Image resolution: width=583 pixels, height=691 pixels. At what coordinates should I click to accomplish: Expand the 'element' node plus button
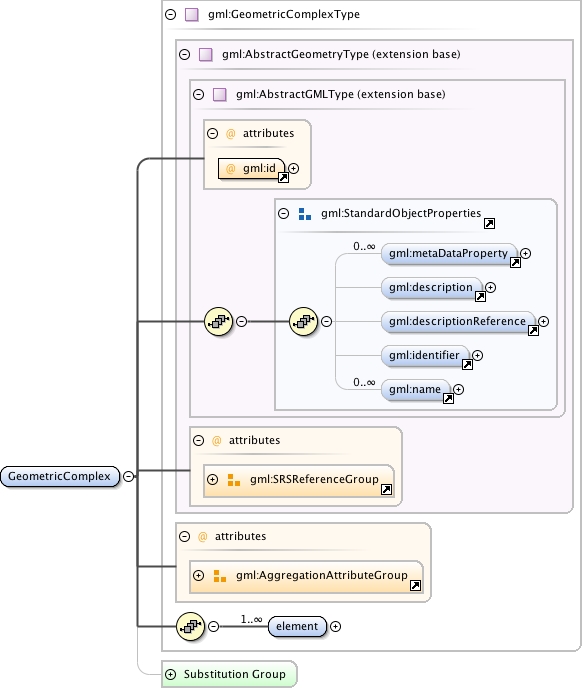335,627
